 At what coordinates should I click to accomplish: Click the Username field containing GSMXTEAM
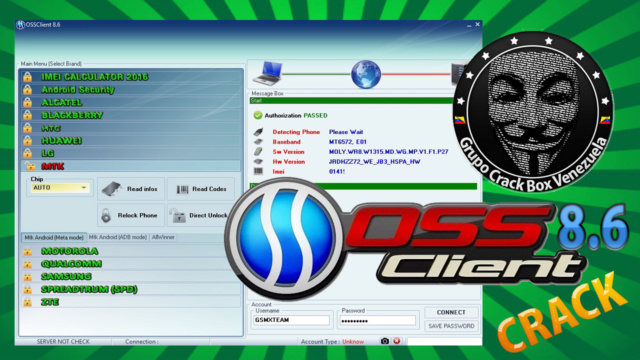tap(291, 320)
